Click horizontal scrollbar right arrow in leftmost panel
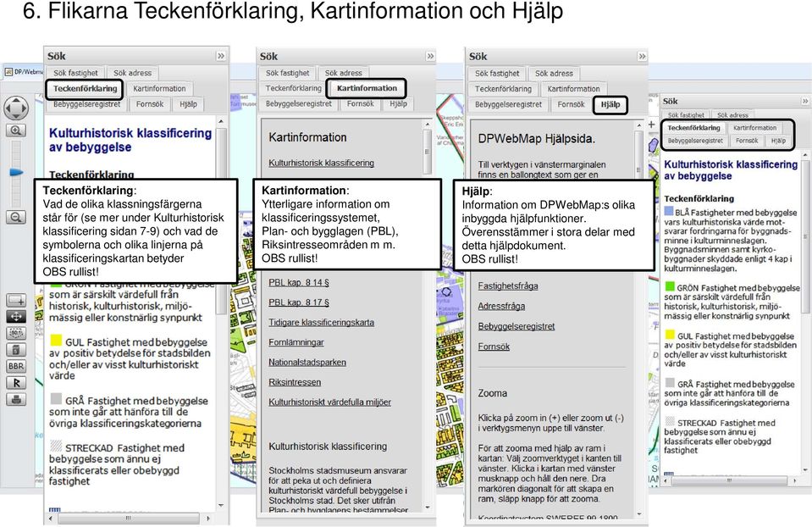 click(208, 518)
